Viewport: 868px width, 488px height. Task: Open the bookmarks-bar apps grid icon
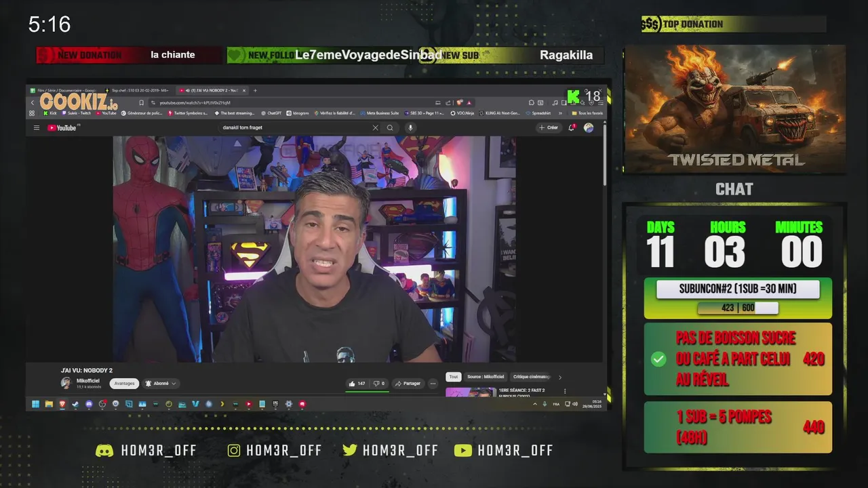coord(32,113)
